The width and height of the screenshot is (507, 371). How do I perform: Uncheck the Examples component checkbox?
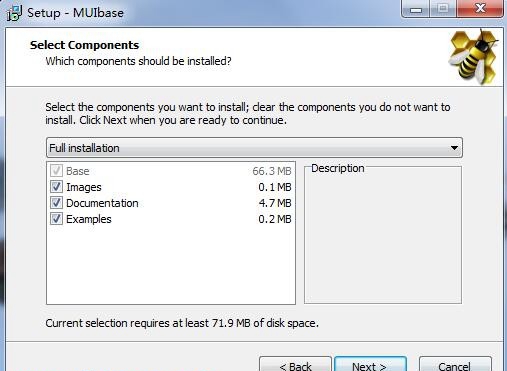point(56,219)
